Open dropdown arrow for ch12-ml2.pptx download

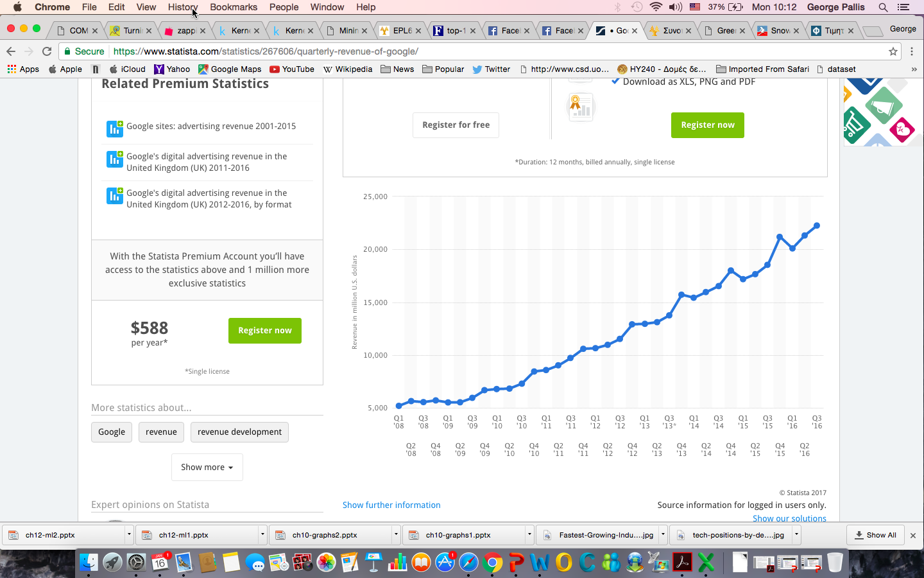point(129,534)
